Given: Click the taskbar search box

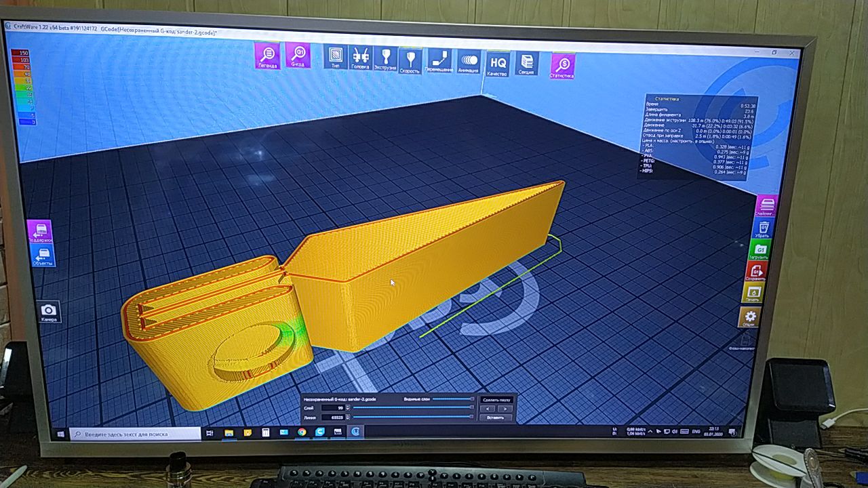Looking at the screenshot, I should point(136,434).
